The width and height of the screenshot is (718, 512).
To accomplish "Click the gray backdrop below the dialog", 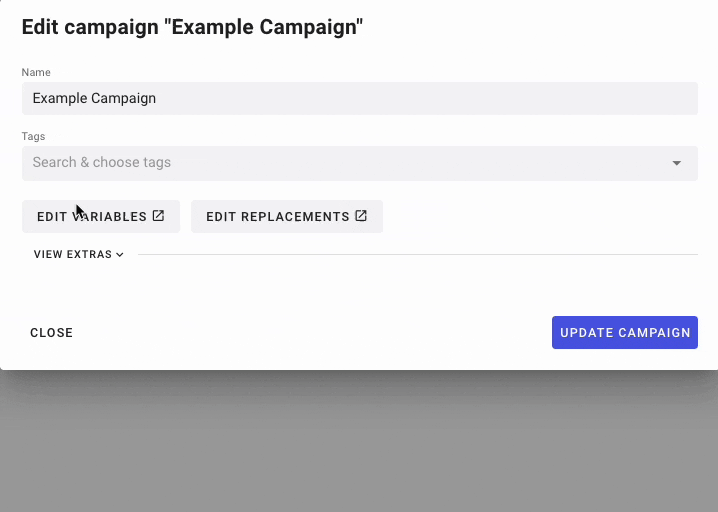I will [x=359, y=442].
